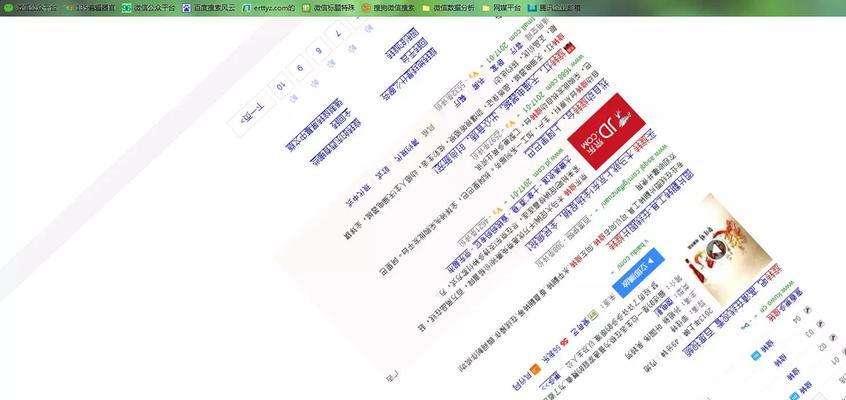Open the 微信数据分析 bookmark folder
The image size is (846, 400).
(448, 8)
